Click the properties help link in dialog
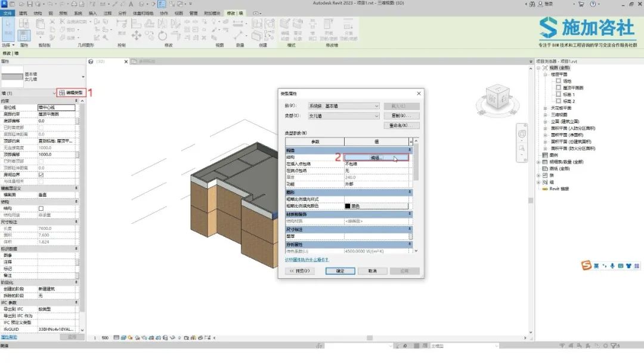Image resolution: width=644 pixels, height=363 pixels. coord(307,260)
